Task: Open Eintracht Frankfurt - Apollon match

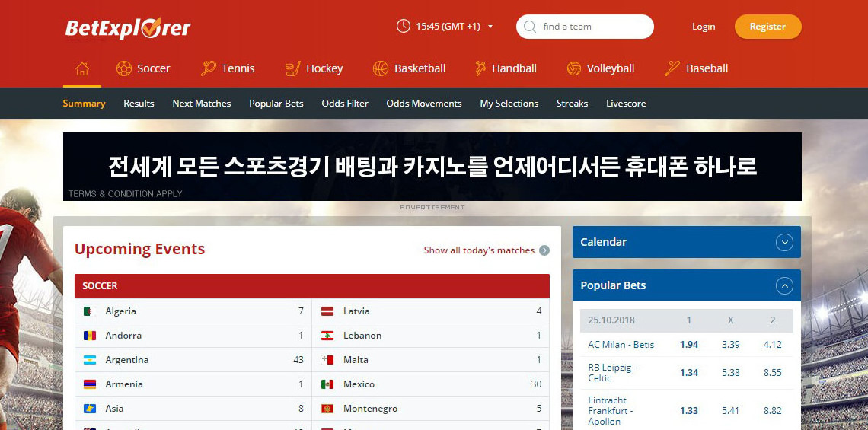Action: point(611,411)
